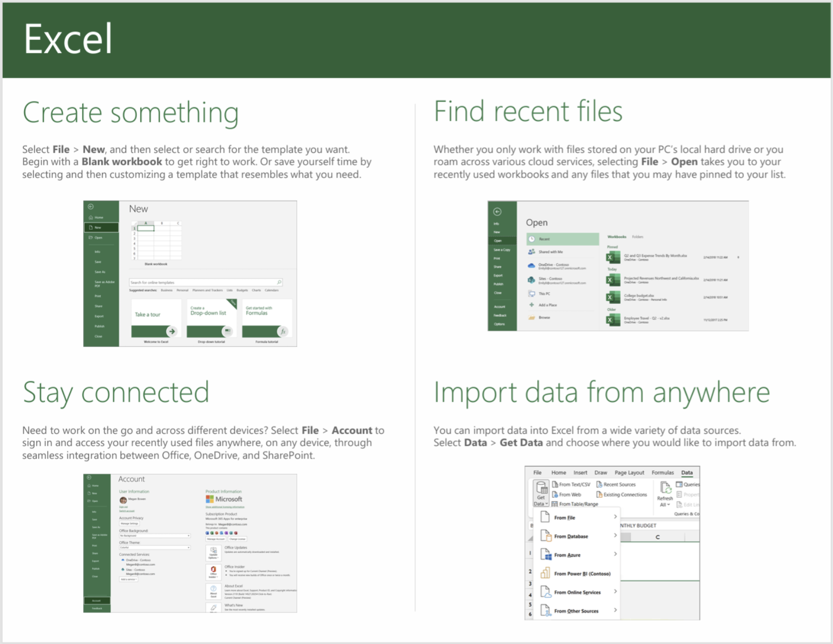Screen dimensions: 833x644
Task: Click the OneDrive - Contoso cloud icon
Action: (531, 266)
